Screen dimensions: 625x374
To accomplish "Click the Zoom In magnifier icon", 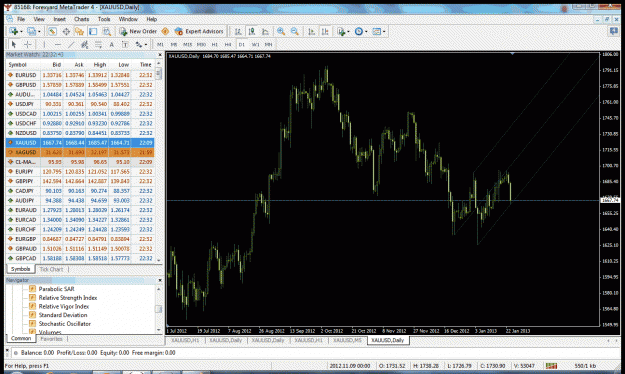I will (x=281, y=31).
